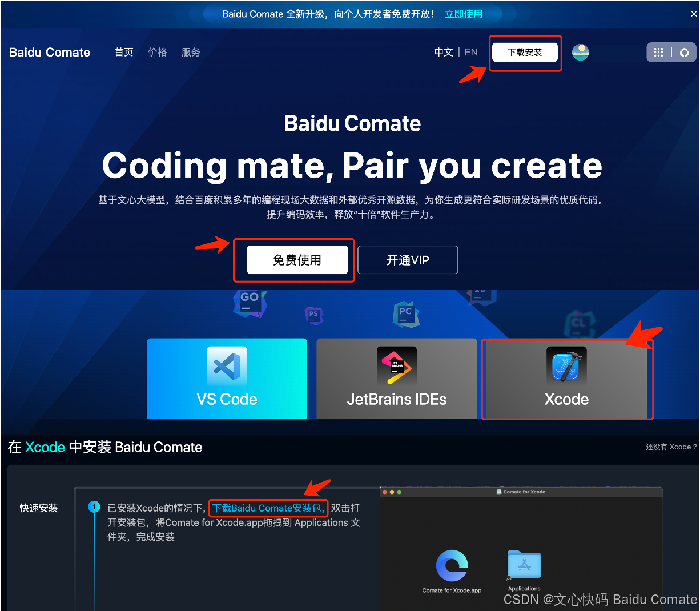Click the 下载Baidu Comate安装包 link

click(267, 508)
